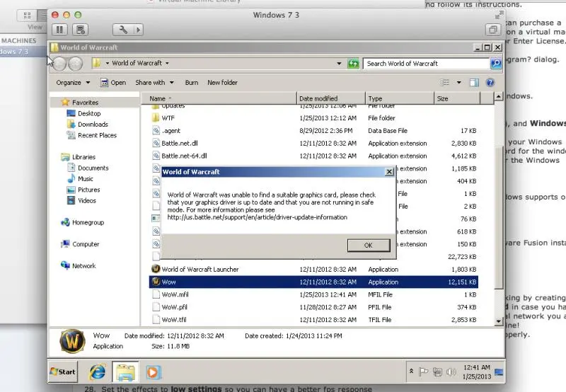Expand the World of Warcraft breadcrumb arrow
The width and height of the screenshot is (566, 392).
pyautogui.click(x=167, y=63)
